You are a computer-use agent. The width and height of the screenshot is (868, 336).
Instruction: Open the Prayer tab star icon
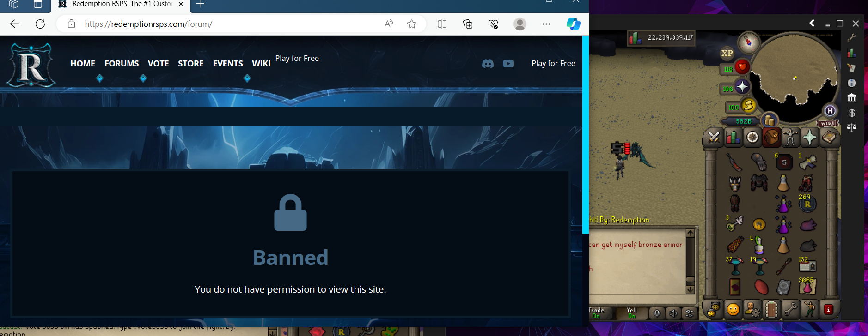click(x=809, y=138)
